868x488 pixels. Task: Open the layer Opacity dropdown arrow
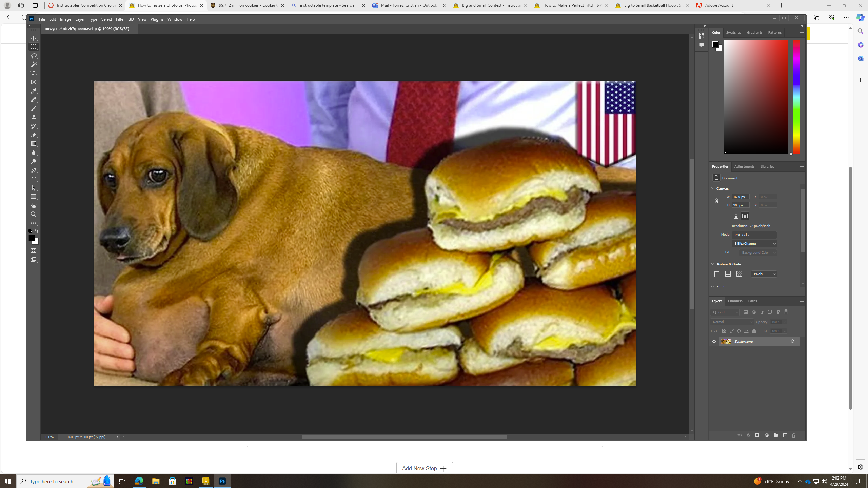pos(784,322)
